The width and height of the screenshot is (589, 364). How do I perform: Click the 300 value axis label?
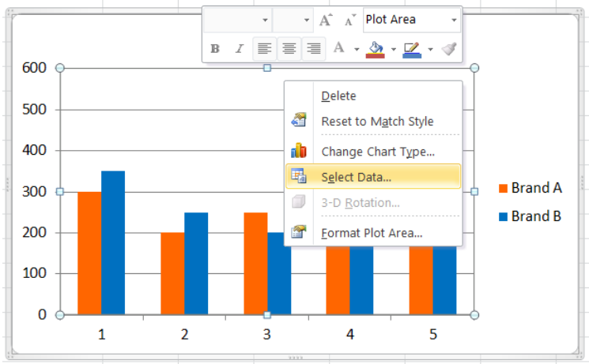(x=34, y=192)
